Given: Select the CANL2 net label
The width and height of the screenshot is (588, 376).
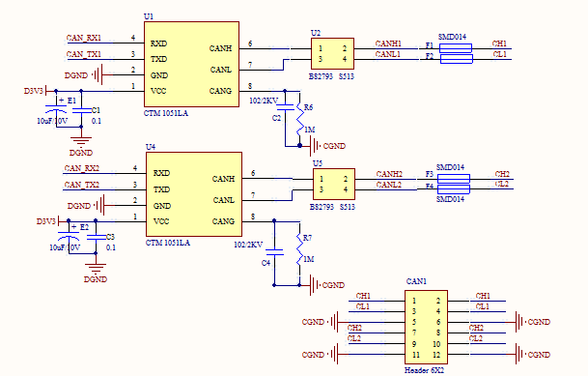Looking at the screenshot, I should pyautogui.click(x=389, y=185).
